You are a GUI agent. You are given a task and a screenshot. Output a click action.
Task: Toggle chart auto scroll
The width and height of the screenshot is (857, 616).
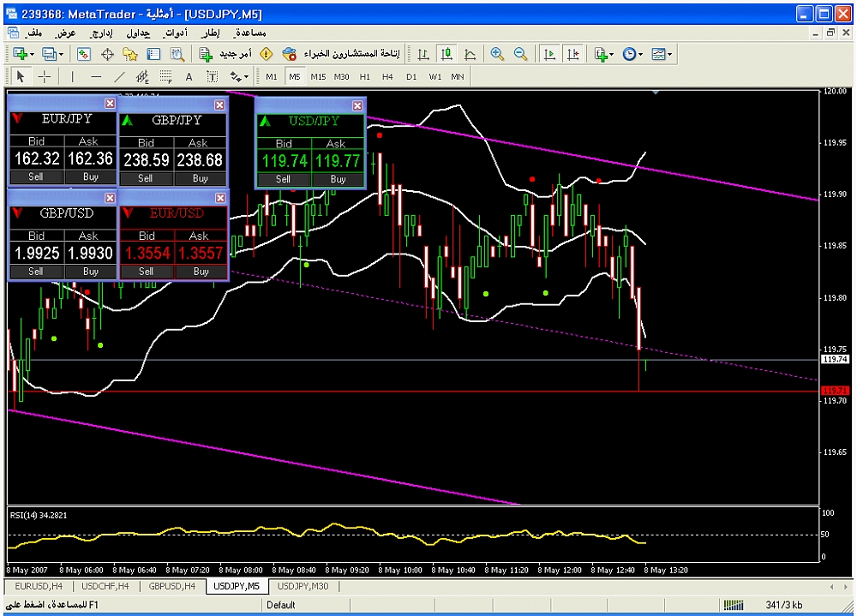click(549, 54)
